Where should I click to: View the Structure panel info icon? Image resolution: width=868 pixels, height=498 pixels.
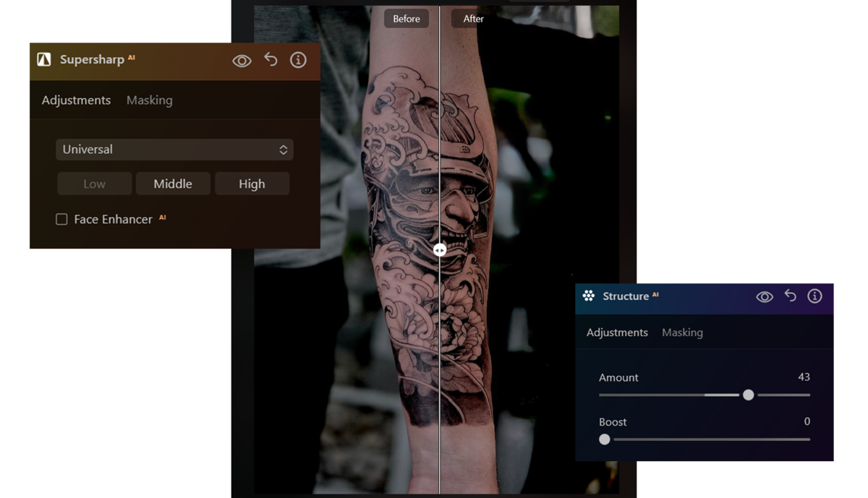pyautogui.click(x=814, y=296)
